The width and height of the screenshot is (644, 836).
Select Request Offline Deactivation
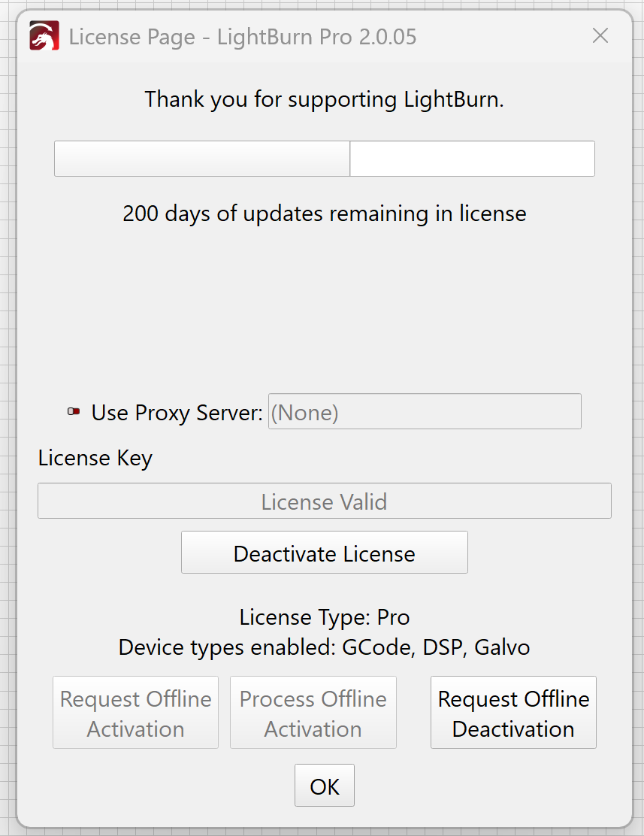(513, 713)
